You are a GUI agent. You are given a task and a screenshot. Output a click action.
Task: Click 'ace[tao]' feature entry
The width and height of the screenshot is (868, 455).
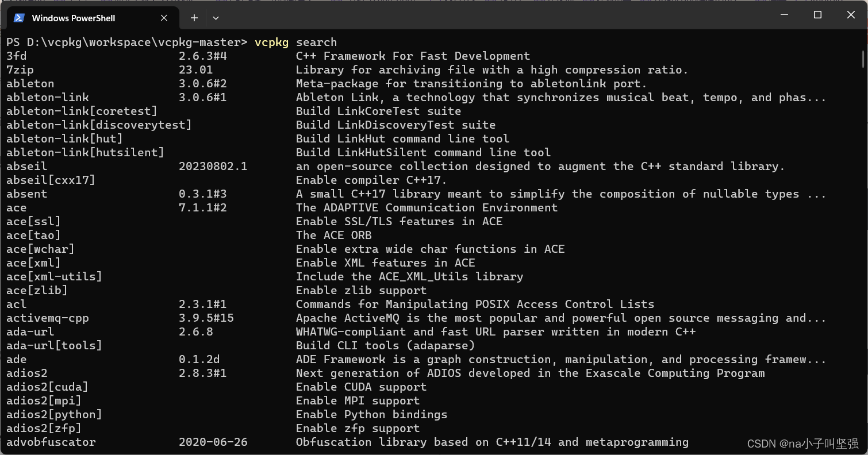point(33,235)
